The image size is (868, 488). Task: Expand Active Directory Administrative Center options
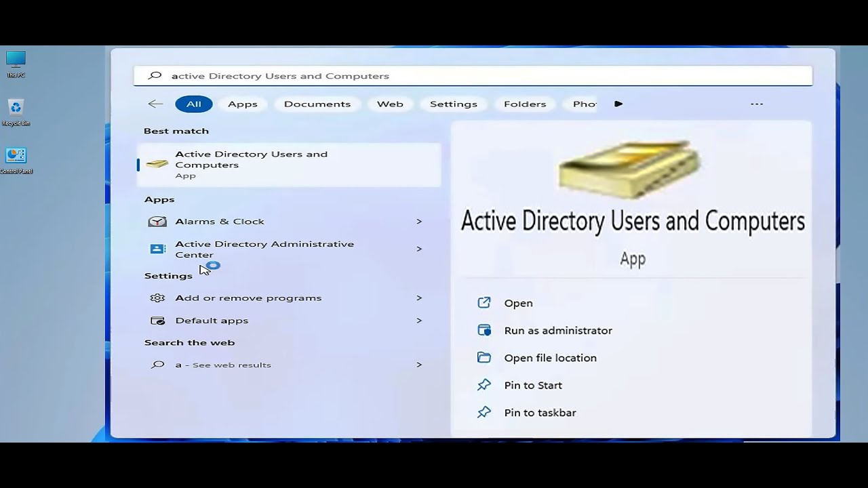pos(419,249)
